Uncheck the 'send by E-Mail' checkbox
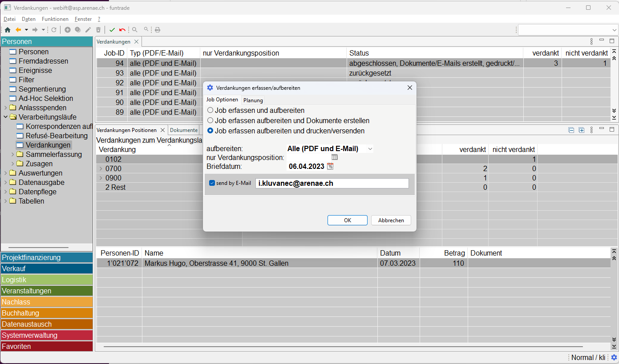 click(212, 183)
